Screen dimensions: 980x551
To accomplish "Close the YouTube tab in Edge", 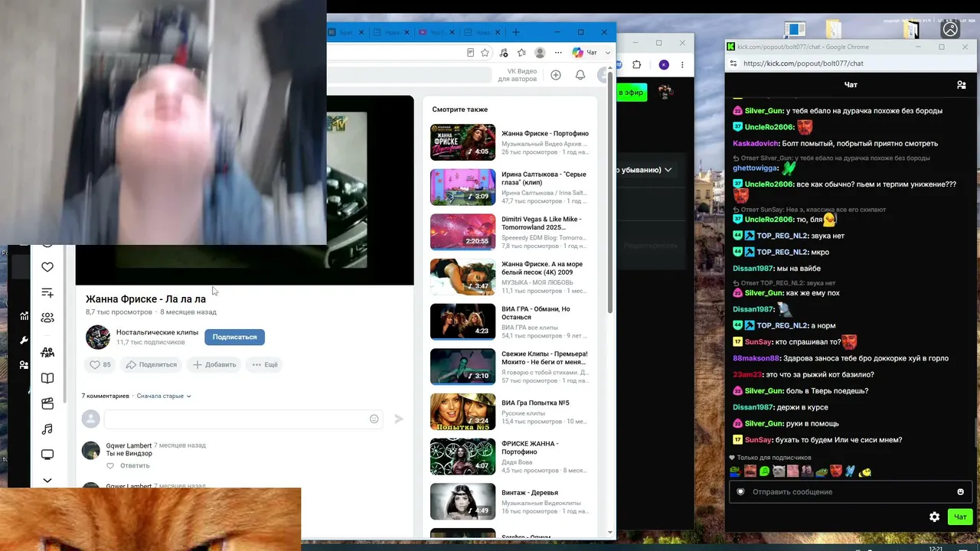I will pyautogui.click(x=453, y=32).
